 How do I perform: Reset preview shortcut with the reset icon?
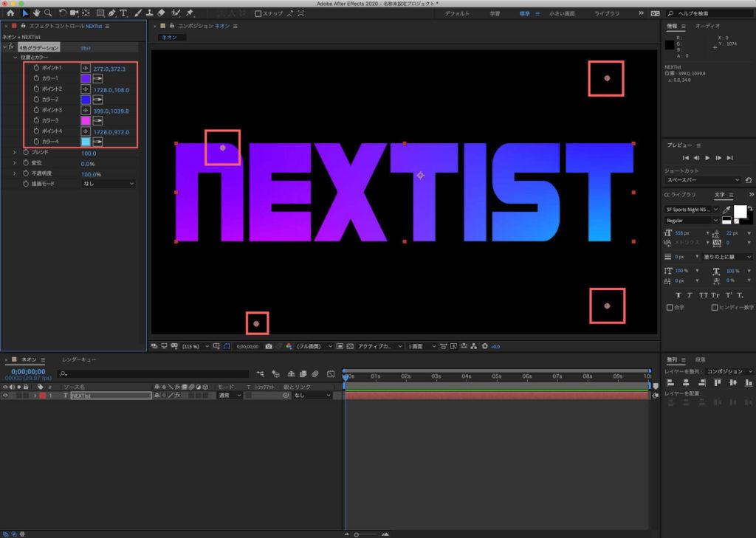coord(749,180)
